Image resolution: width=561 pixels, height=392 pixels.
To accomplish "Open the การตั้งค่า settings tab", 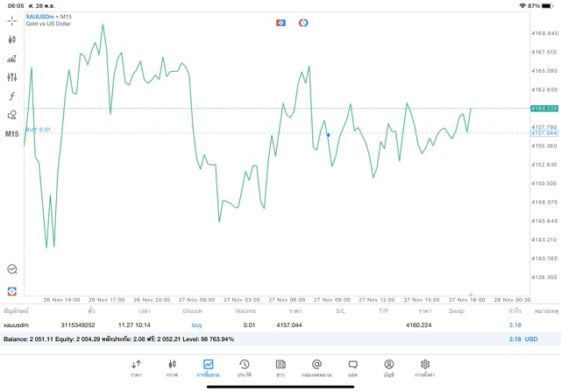I will (x=425, y=367).
